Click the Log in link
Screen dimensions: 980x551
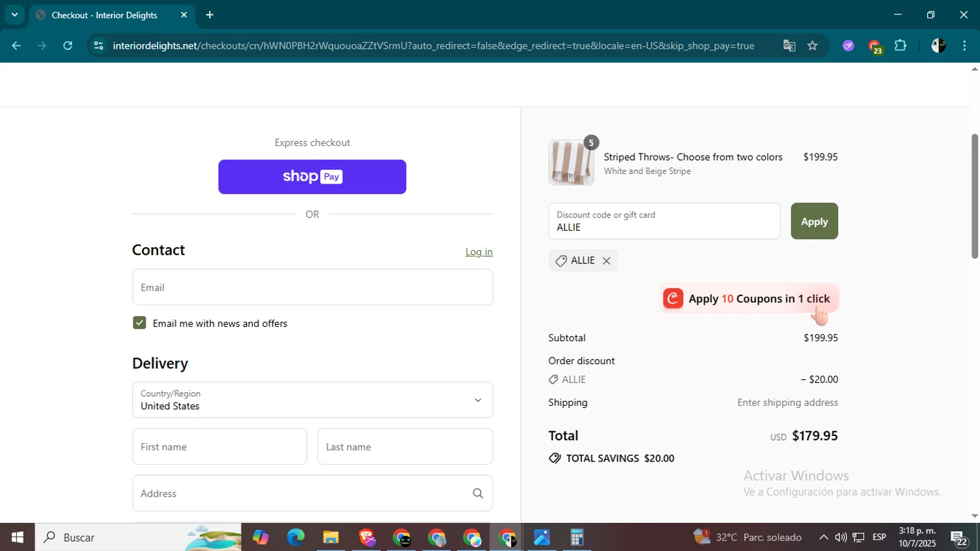tap(479, 252)
